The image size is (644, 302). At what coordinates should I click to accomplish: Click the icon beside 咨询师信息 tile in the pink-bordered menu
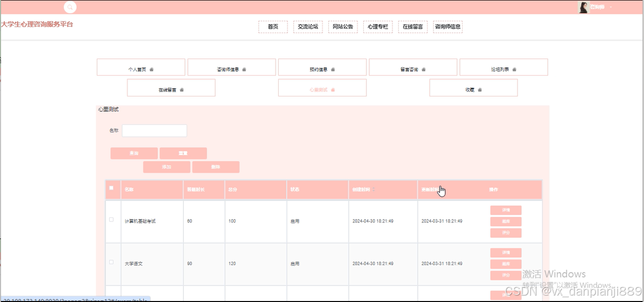click(x=244, y=69)
